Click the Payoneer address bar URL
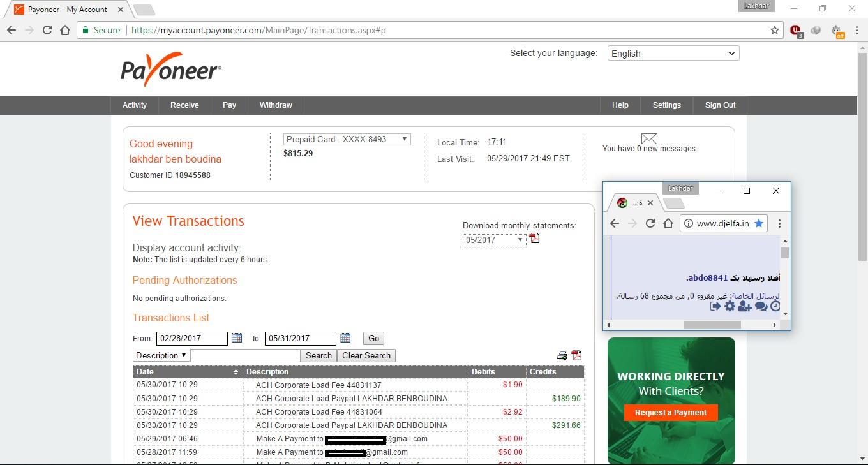Screen dimensions: 868x465 pos(258,30)
